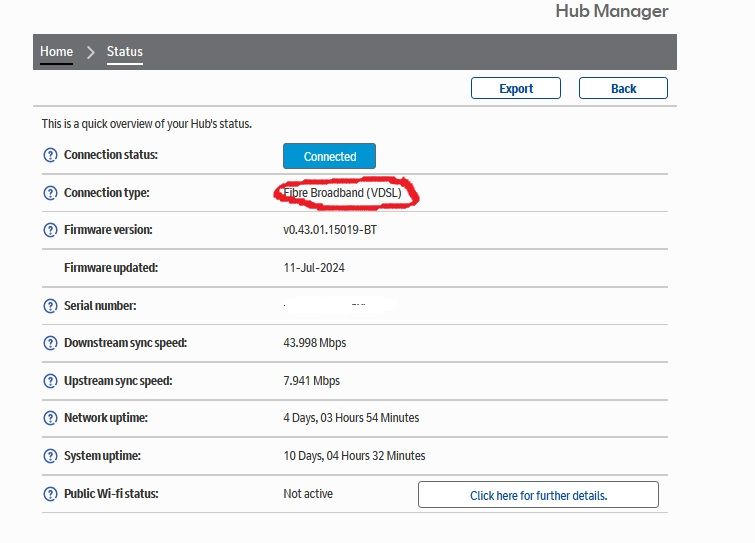The image size is (755, 543).
Task: Click the help icon beside Connection status
Action: pyautogui.click(x=50, y=155)
